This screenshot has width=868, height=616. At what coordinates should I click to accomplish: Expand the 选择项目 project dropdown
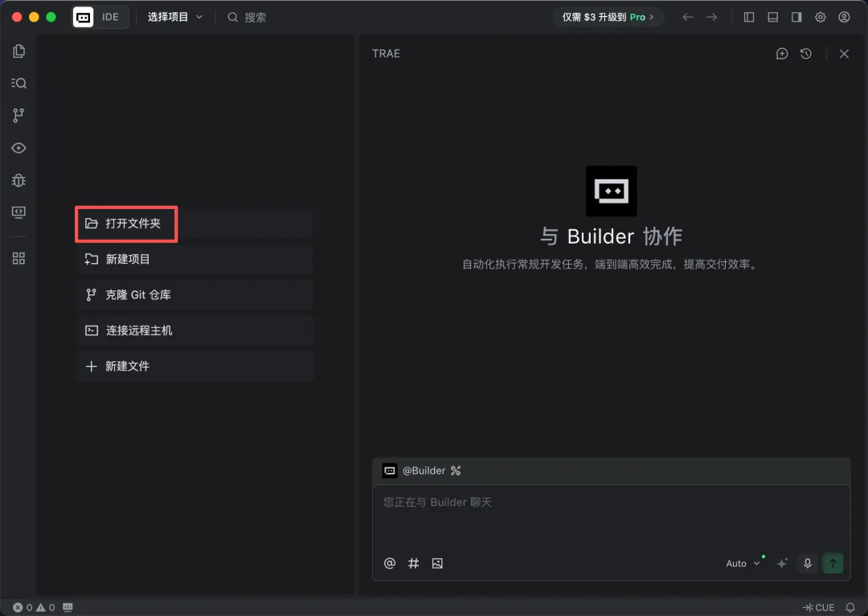(175, 17)
